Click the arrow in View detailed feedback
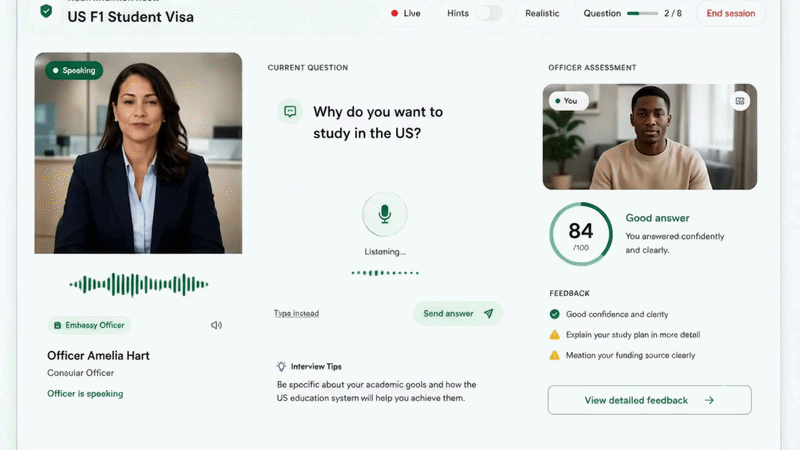 709,401
